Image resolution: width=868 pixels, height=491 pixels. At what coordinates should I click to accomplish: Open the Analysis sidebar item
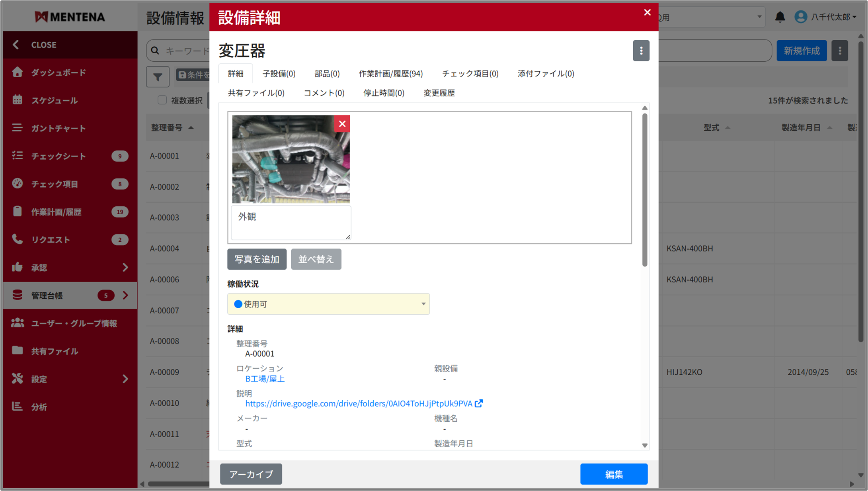(x=39, y=407)
